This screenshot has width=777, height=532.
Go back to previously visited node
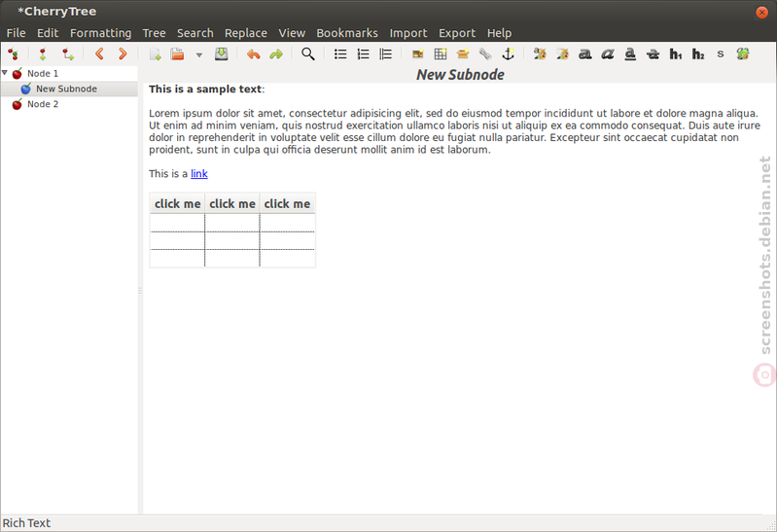(99, 53)
